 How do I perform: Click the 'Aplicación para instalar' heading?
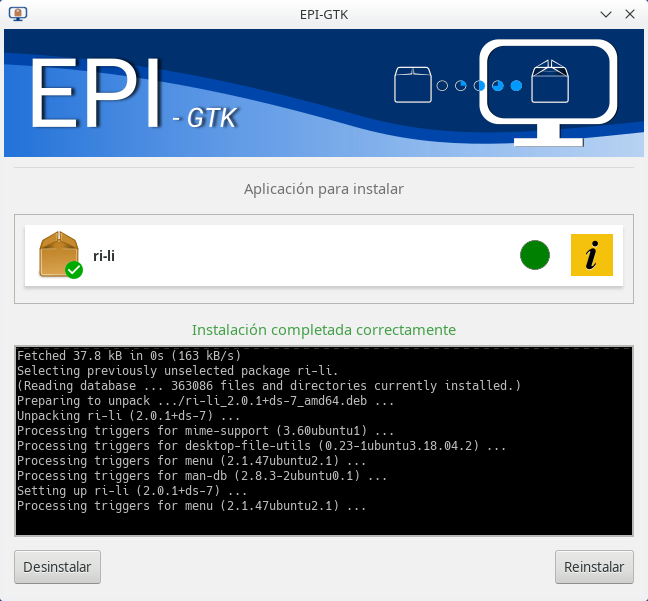324,189
